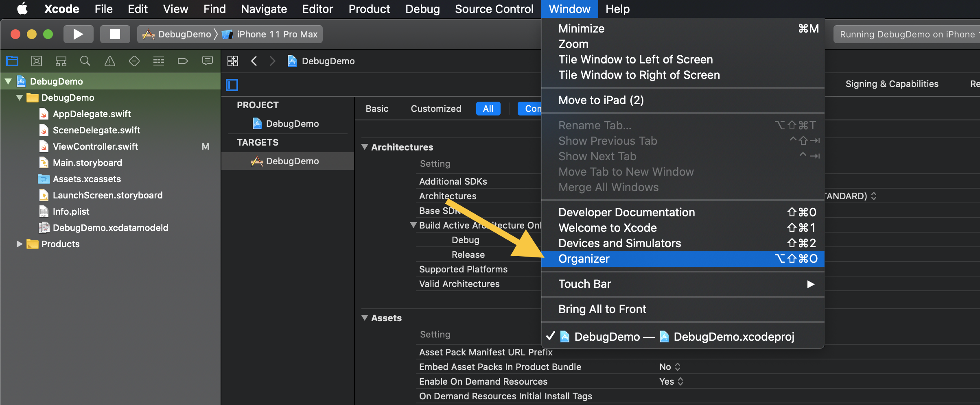
Task: Open the Editor menu
Action: click(317, 9)
